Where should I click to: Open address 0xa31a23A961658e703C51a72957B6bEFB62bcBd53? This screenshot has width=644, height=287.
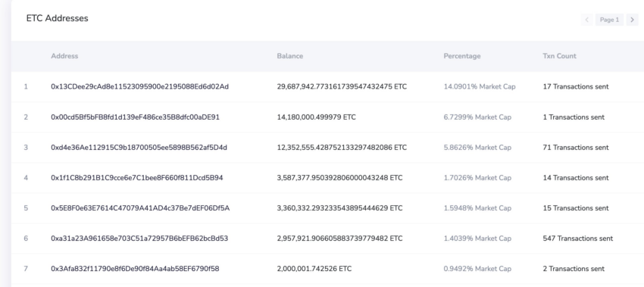pos(139,238)
